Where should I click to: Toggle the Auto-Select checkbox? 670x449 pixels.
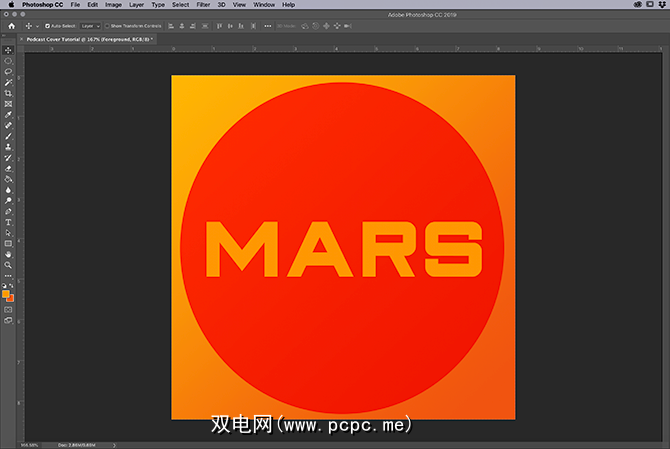[48, 26]
